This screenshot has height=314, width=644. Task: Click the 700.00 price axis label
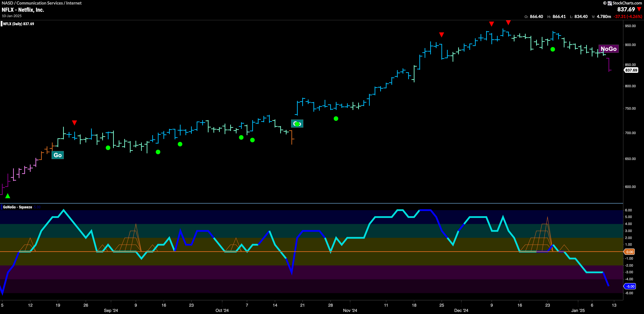point(630,133)
